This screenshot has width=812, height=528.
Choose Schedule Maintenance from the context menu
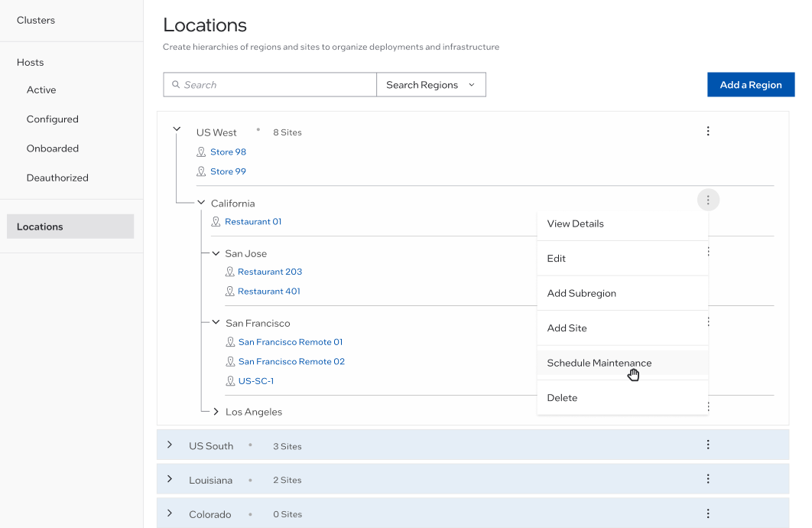point(599,363)
